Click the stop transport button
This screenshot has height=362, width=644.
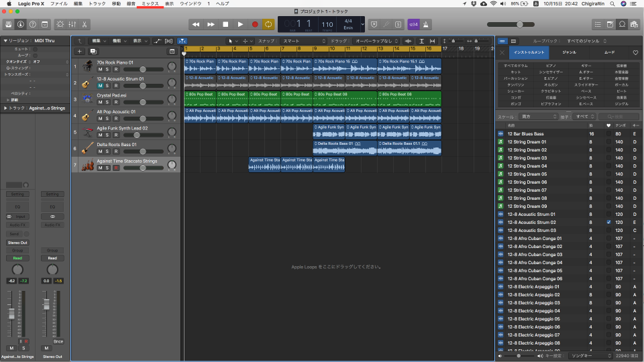click(225, 25)
